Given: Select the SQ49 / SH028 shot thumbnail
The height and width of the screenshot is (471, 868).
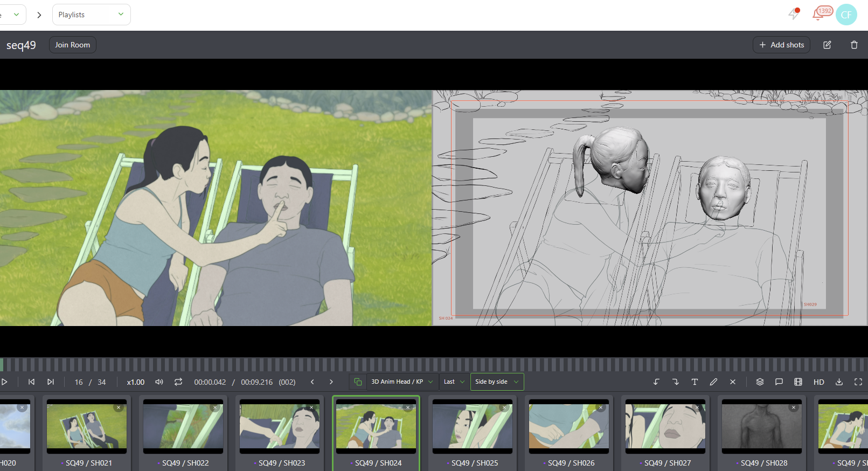Looking at the screenshot, I should pos(762,426).
